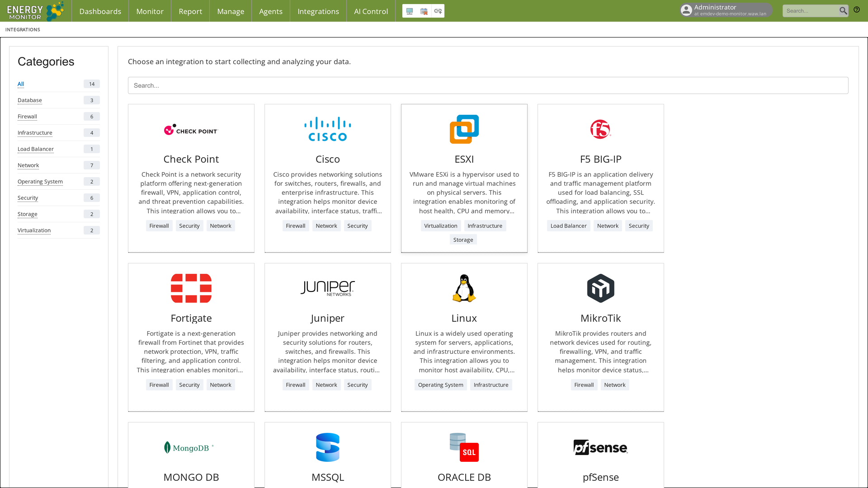Viewport: 868px width, 488px height.
Task: Click the Juniper Networks logo
Action: point(328,288)
